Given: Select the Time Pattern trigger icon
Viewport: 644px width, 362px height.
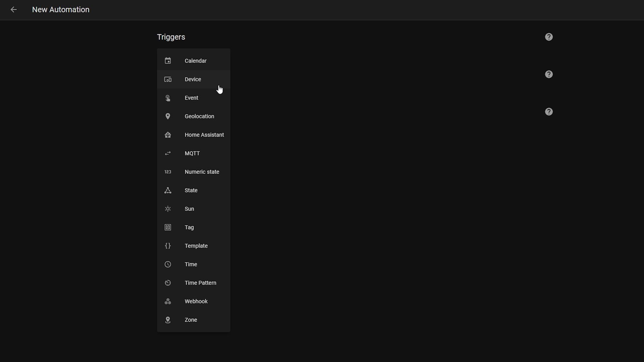Looking at the screenshot, I should pos(168,283).
